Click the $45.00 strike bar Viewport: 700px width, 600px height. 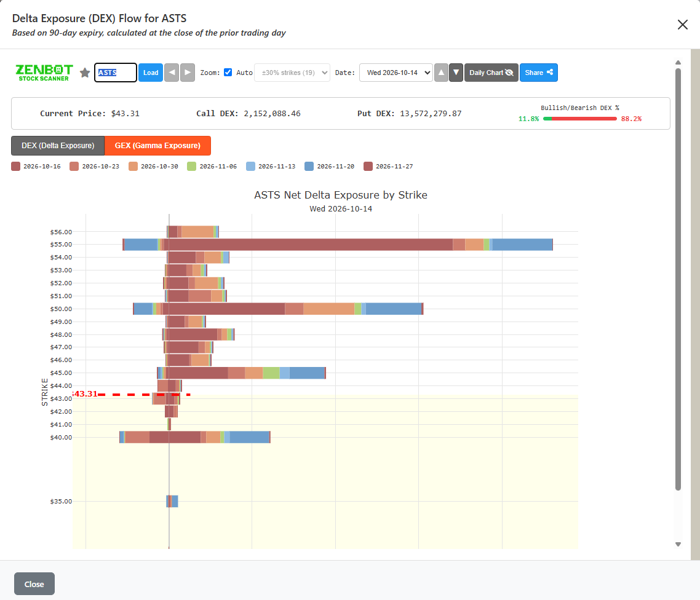pos(242,373)
